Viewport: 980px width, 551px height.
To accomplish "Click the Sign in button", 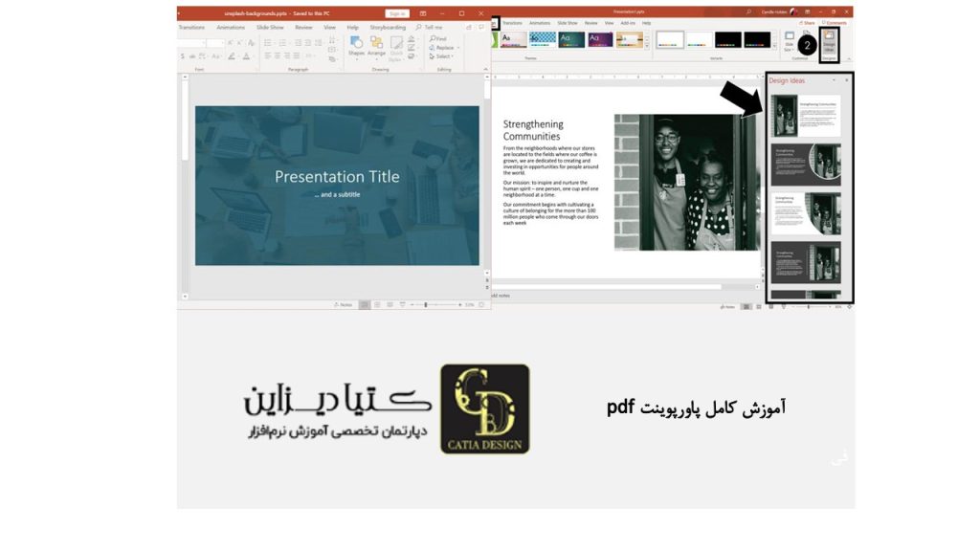I will click(398, 12).
